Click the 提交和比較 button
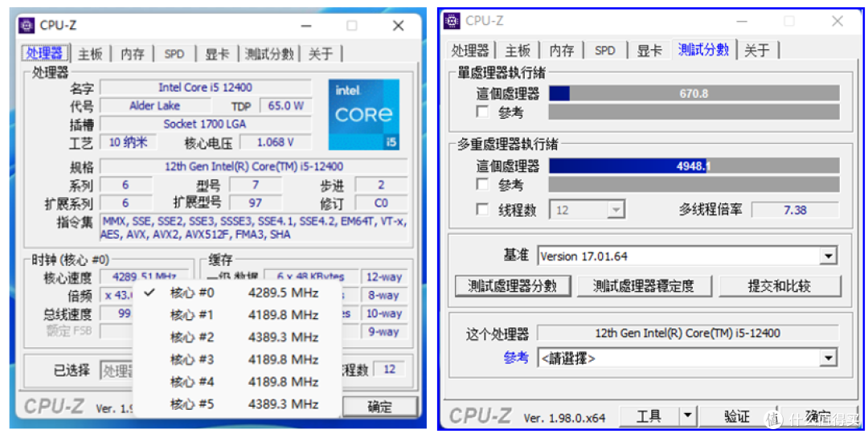This screenshot has width=868, height=438. 779,286
